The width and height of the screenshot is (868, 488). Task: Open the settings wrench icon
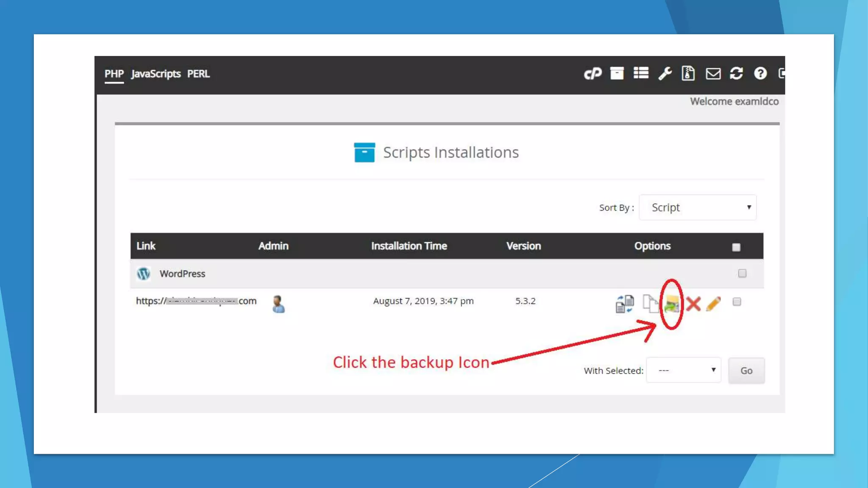[x=665, y=74]
